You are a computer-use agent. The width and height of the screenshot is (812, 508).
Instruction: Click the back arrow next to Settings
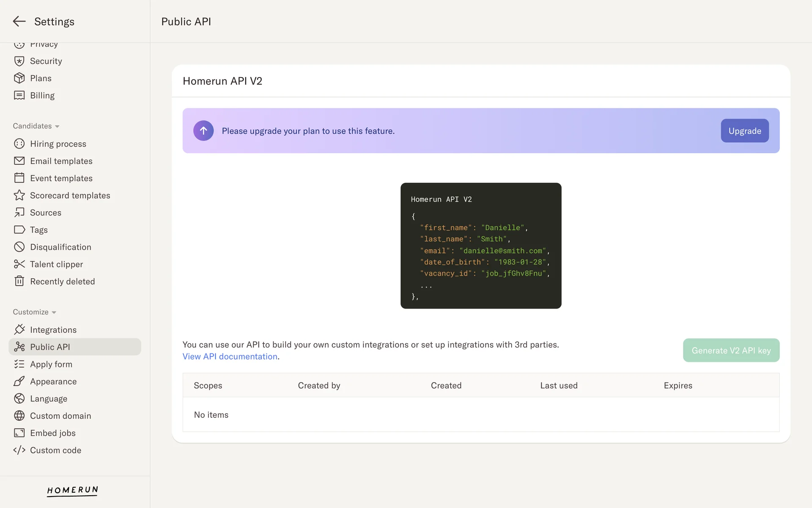click(19, 21)
